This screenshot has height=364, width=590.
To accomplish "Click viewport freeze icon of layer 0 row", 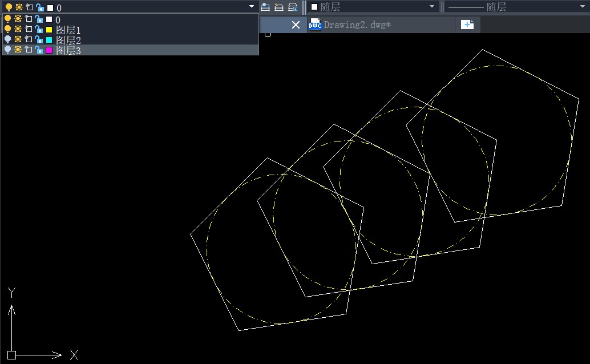I will [29, 19].
